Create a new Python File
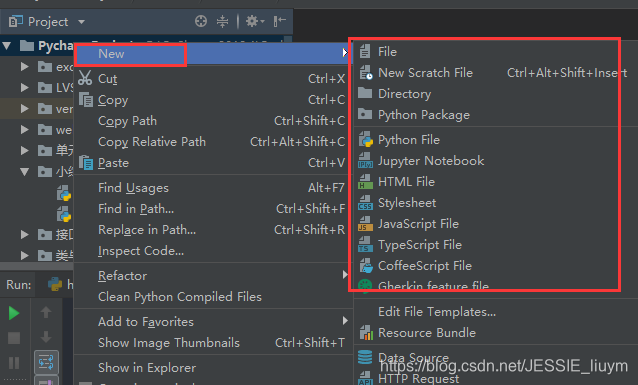Viewport: 638px width, 385px height. pyautogui.click(x=409, y=140)
